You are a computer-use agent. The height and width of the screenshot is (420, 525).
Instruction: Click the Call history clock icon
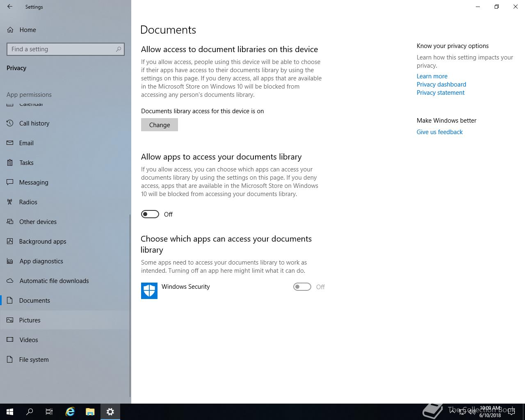[10, 123]
